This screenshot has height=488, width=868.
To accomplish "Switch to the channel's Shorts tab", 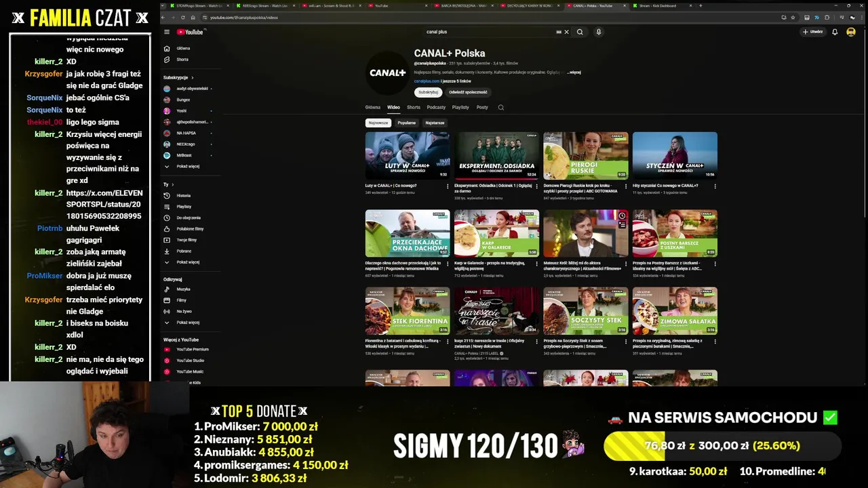I will pos(414,107).
